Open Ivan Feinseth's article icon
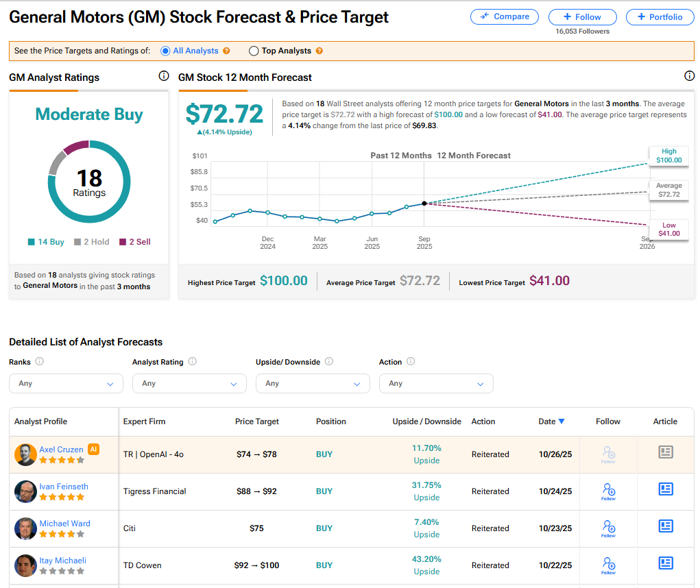Image resolution: width=700 pixels, height=588 pixels. 665,489
